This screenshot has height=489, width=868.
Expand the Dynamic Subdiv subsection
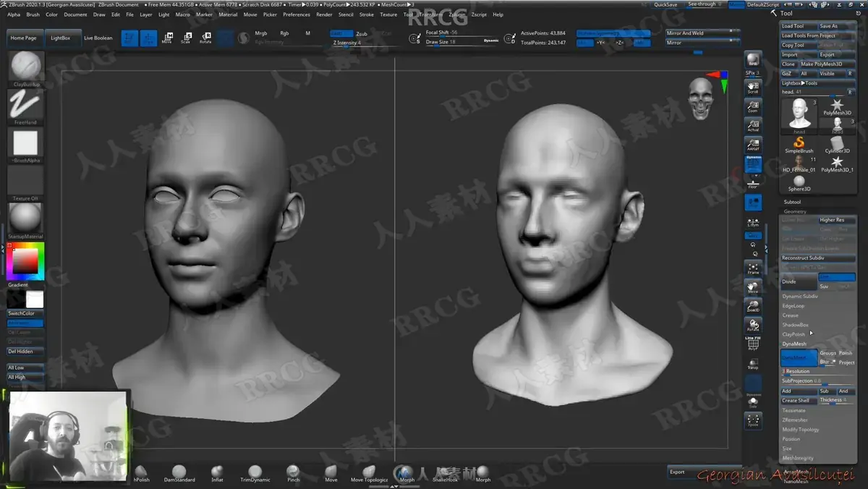point(800,296)
